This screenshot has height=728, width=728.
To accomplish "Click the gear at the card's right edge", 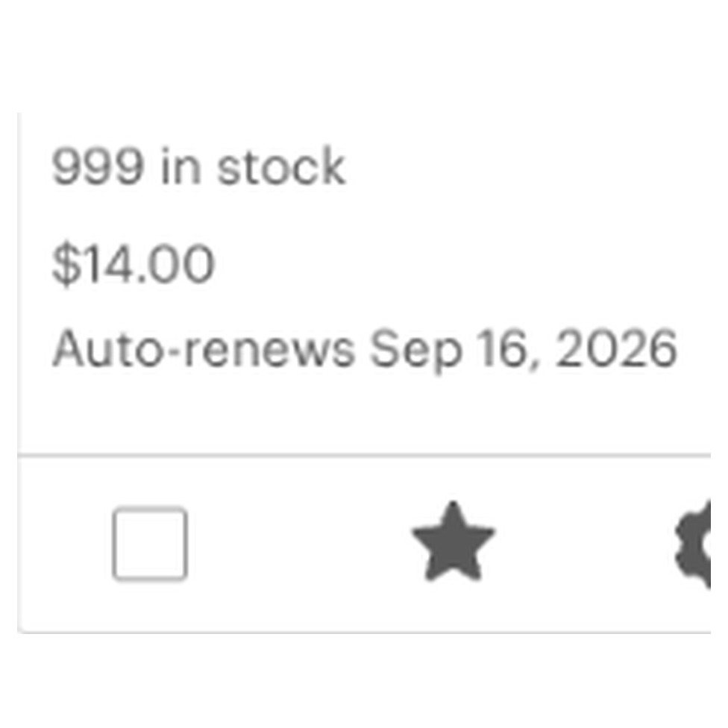I will [x=693, y=544].
